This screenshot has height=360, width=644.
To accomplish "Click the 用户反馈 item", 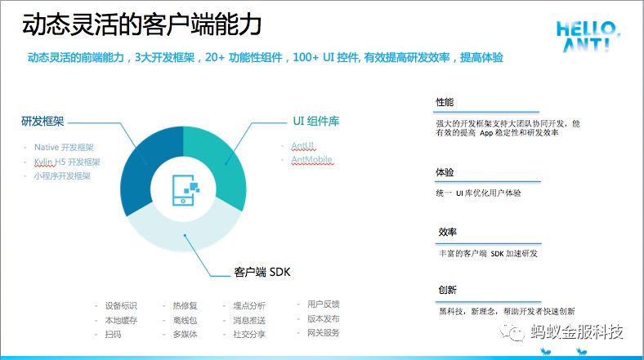I will click(x=324, y=304).
